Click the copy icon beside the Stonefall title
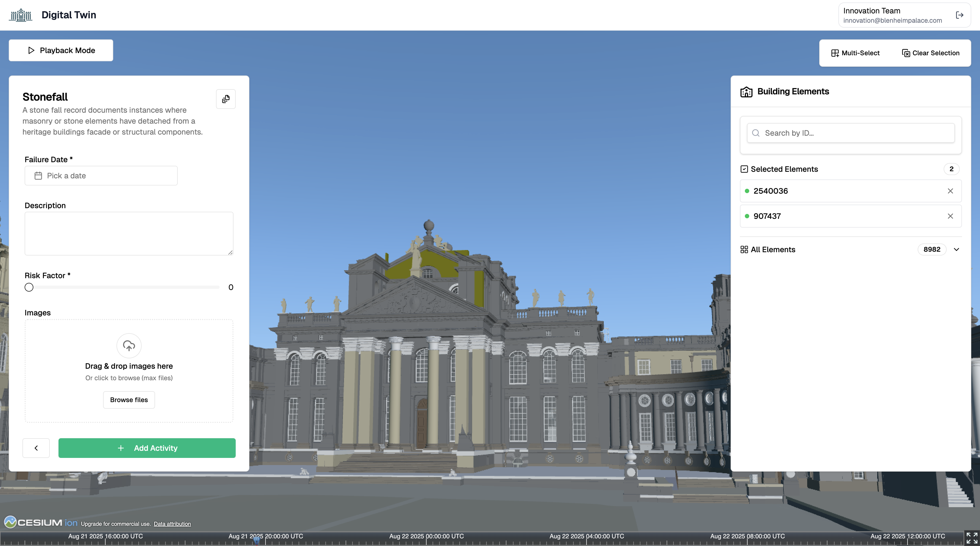 (226, 99)
